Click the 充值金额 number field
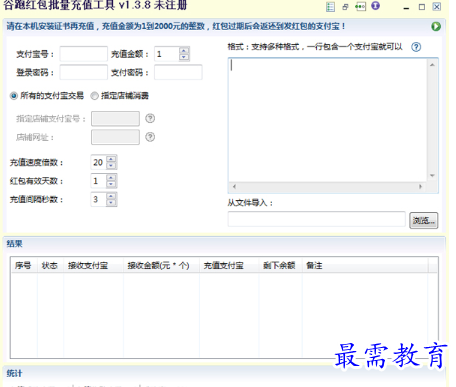456x387 pixels. coord(167,54)
